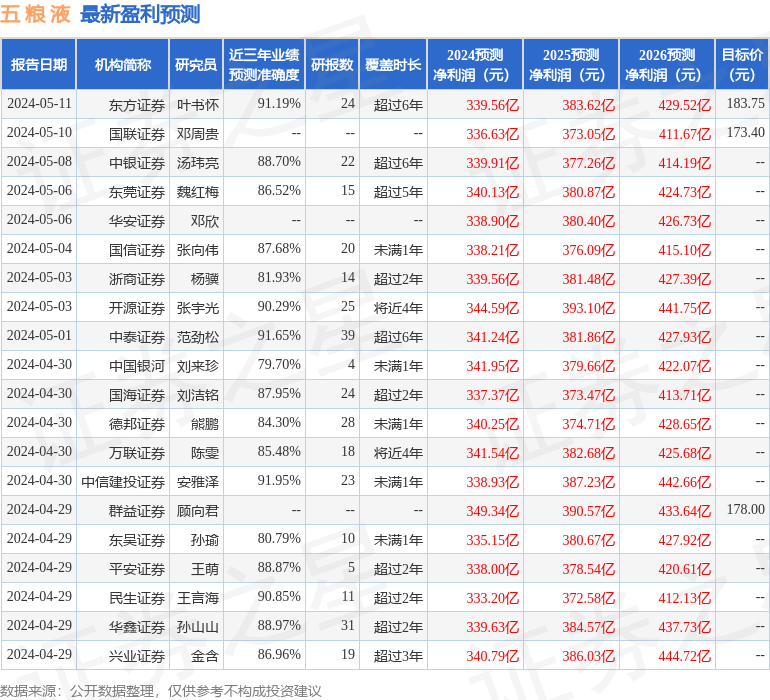Click 2024 profit value 349.34亿
Image resolution: width=770 pixels, height=700 pixels.
click(x=493, y=511)
